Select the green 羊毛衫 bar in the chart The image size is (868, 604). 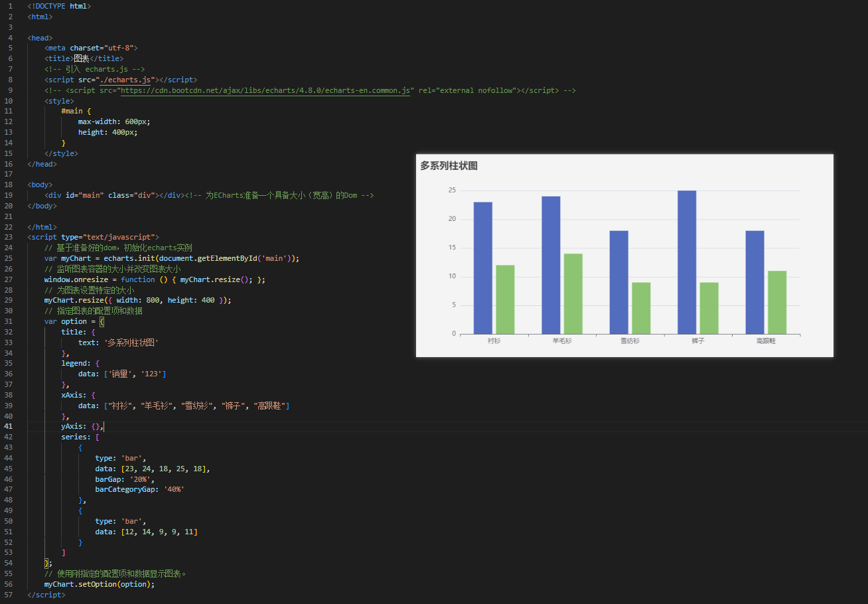pos(573,293)
